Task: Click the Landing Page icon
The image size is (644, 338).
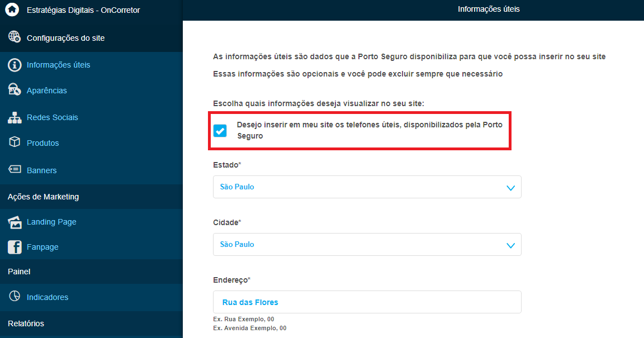Action: tap(15, 222)
